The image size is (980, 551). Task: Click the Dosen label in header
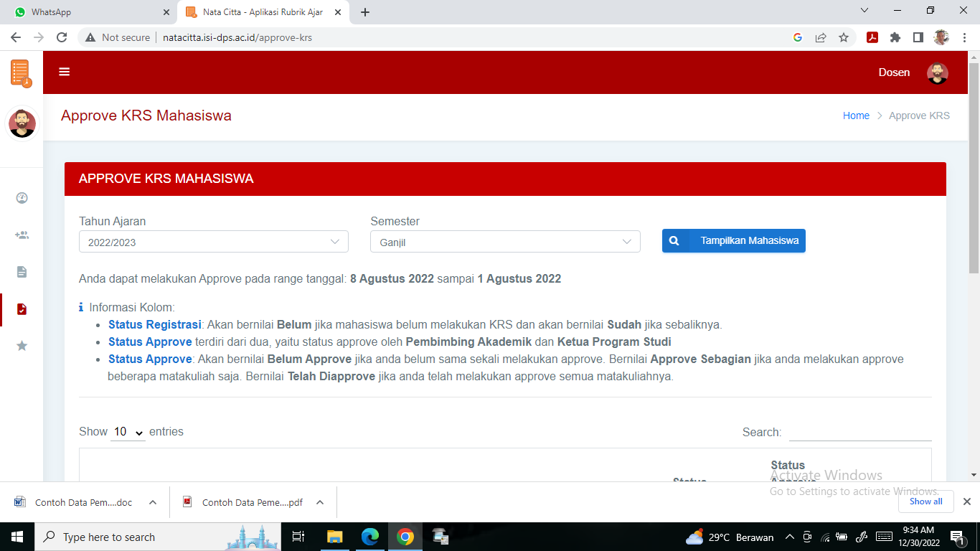[894, 72]
